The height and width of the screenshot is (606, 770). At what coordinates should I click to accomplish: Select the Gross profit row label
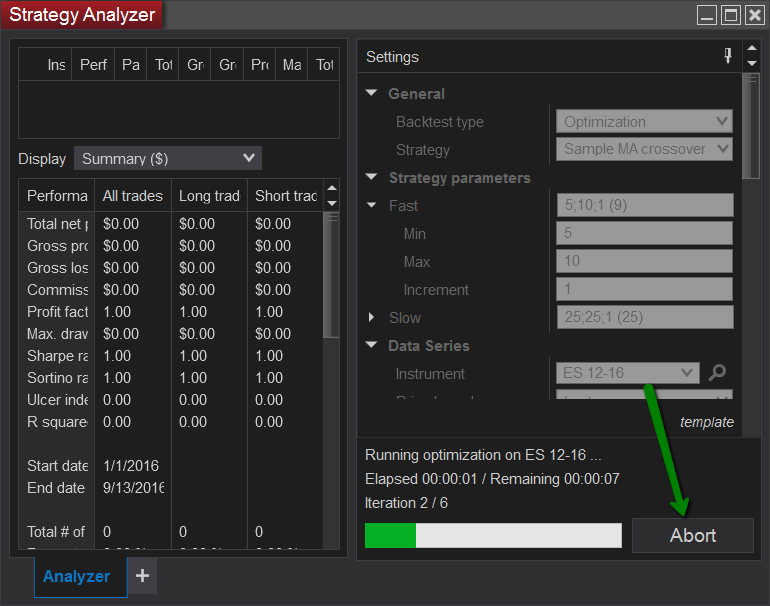pyautogui.click(x=57, y=246)
